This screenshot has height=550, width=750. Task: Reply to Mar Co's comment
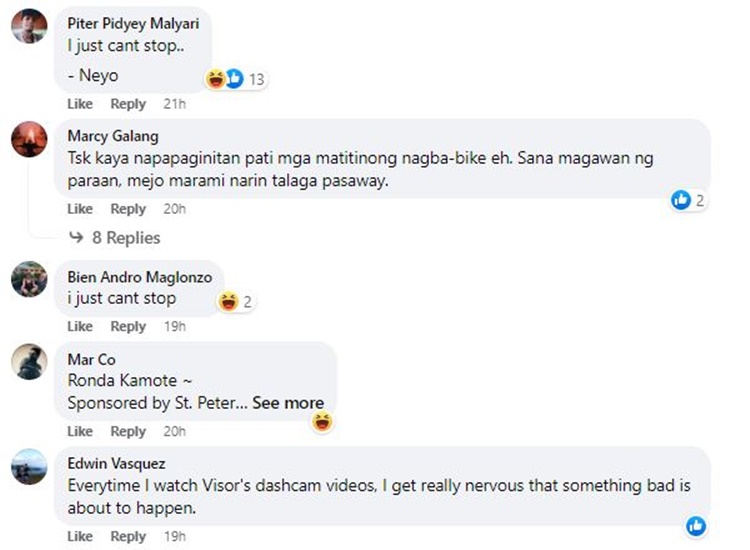point(128,431)
